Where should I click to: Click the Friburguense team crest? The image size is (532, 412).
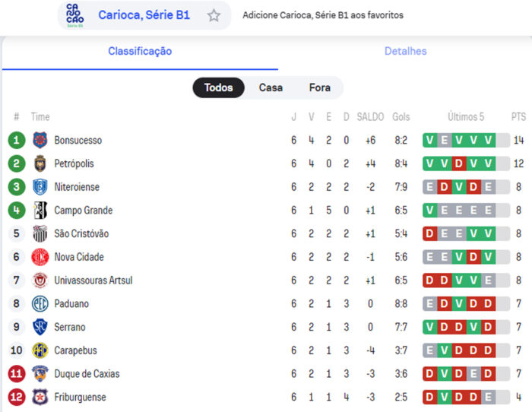coord(40,397)
